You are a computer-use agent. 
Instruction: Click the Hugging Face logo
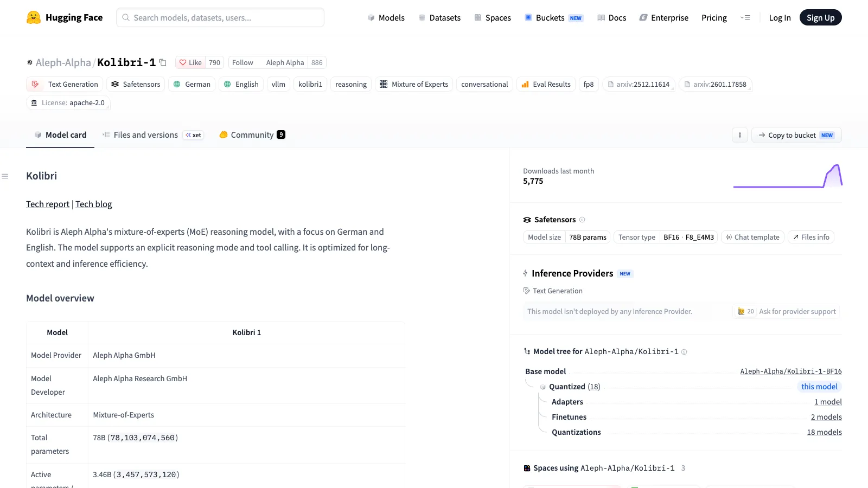[x=65, y=17]
